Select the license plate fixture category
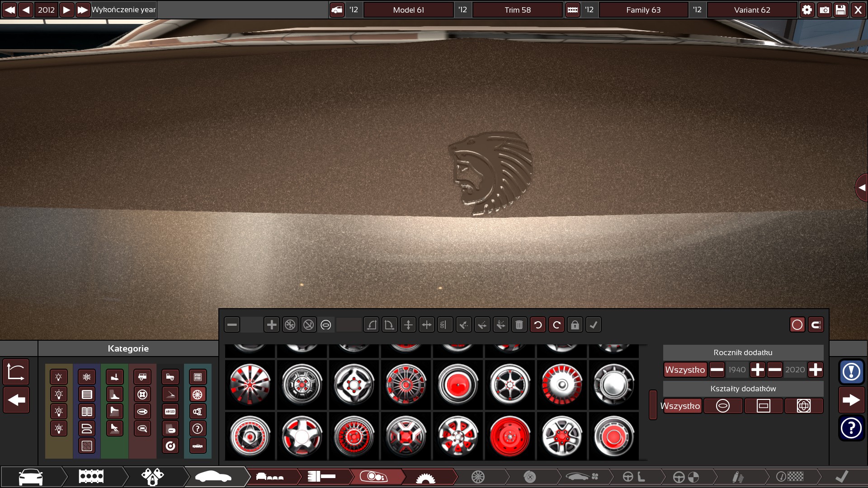Screen dimensions: 868x488 [170, 412]
